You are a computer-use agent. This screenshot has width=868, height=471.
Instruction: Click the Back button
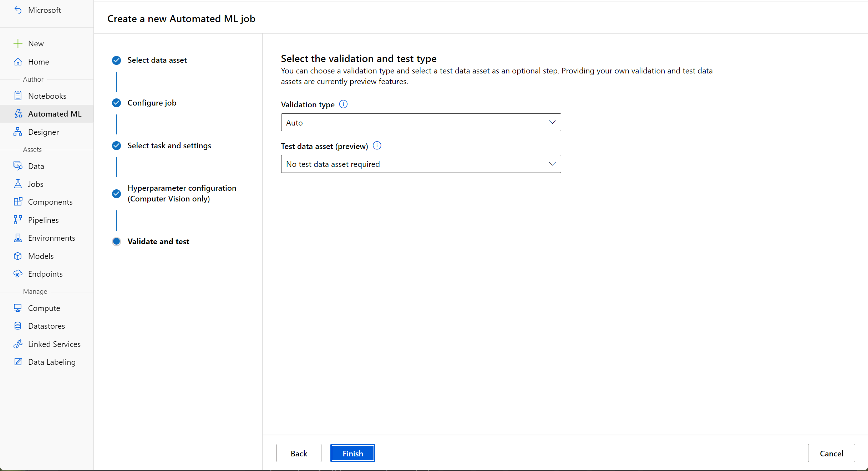tap(299, 453)
